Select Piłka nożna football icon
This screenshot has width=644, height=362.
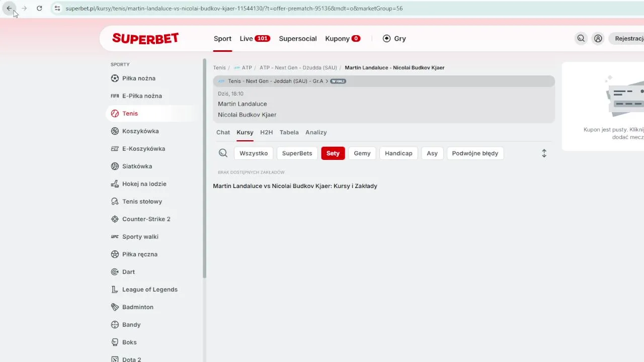[115, 78]
